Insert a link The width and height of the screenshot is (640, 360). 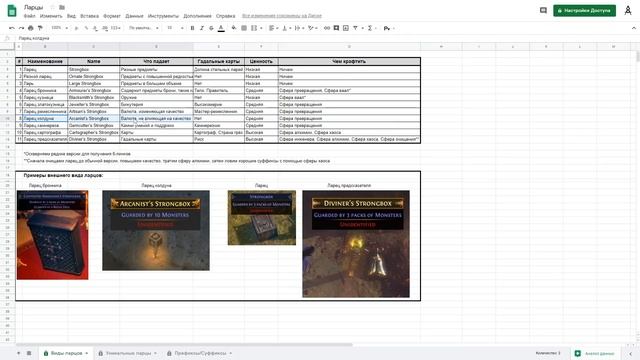pyautogui.click(x=327, y=28)
